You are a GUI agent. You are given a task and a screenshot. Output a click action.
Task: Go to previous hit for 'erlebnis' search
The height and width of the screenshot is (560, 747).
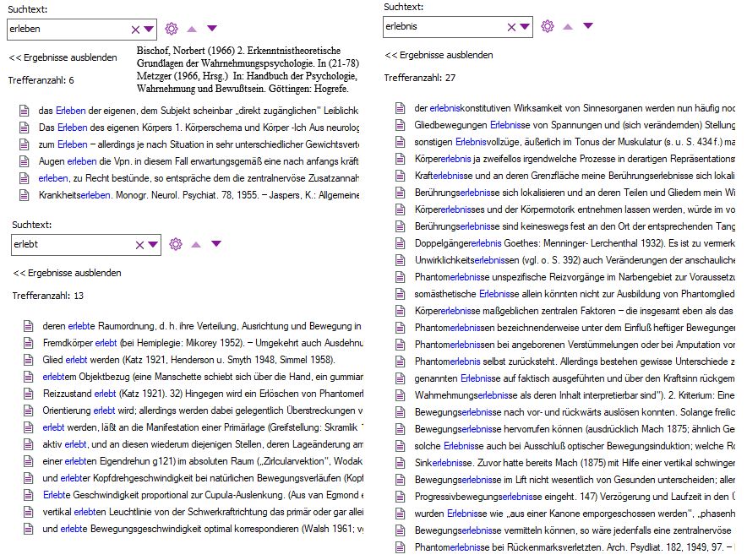(568, 27)
